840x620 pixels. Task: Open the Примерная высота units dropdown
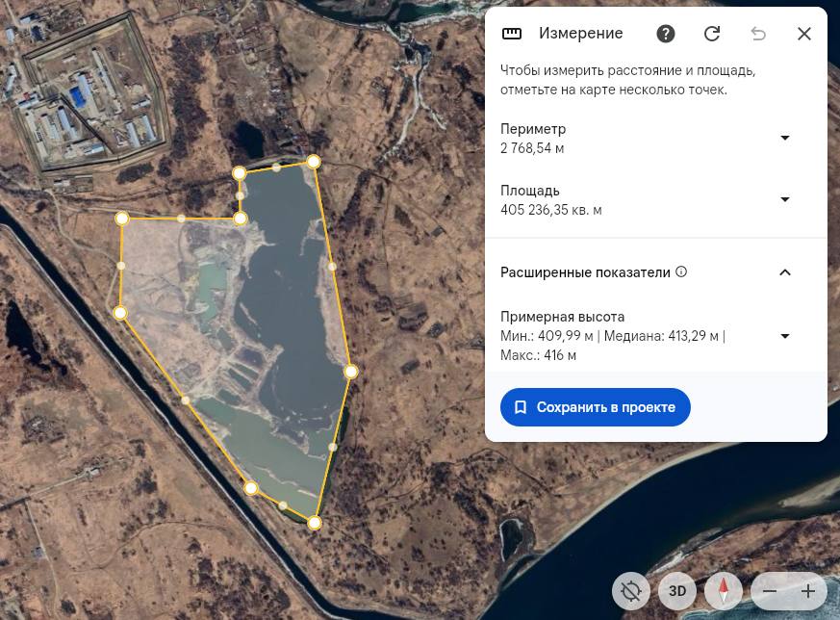click(x=784, y=336)
